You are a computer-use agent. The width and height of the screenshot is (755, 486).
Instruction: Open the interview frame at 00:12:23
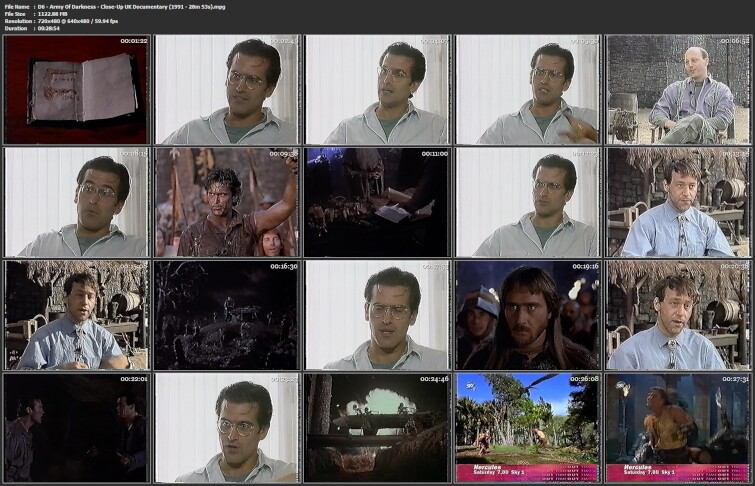[x=528, y=202]
